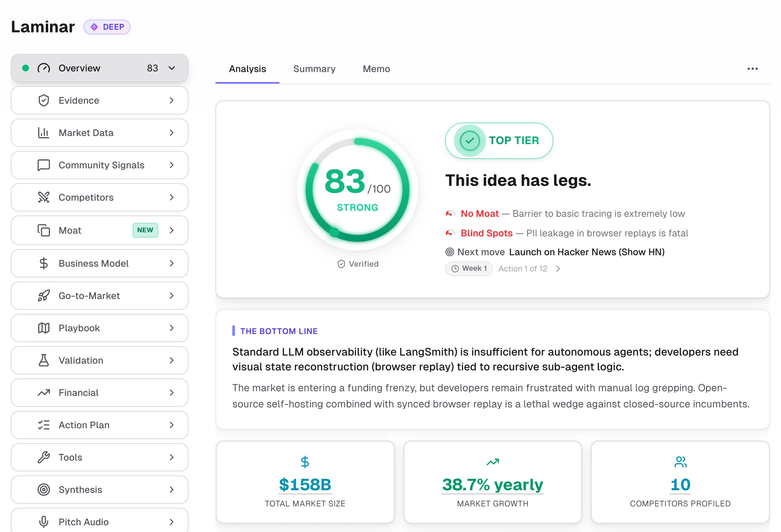Click the clock icon in Week 1 pill
Screen dimensions: 781x532
455,269
